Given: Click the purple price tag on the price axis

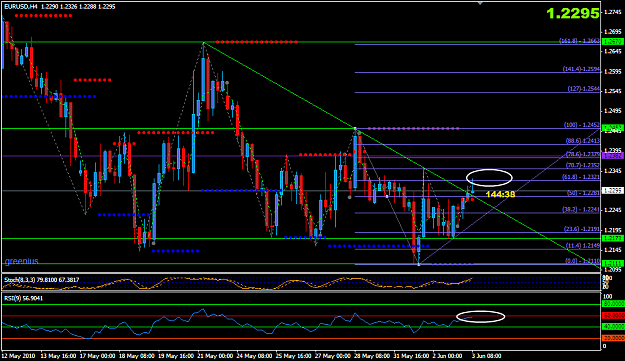Looking at the screenshot, I should [x=613, y=156].
